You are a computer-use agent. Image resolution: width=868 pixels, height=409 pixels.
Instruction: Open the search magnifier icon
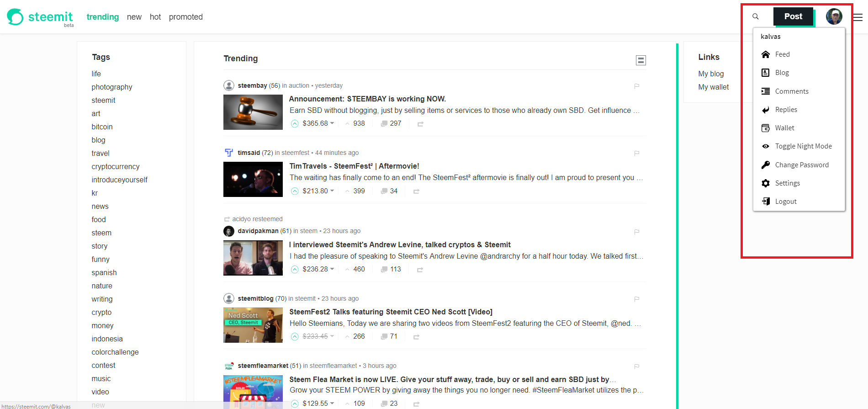pos(756,16)
